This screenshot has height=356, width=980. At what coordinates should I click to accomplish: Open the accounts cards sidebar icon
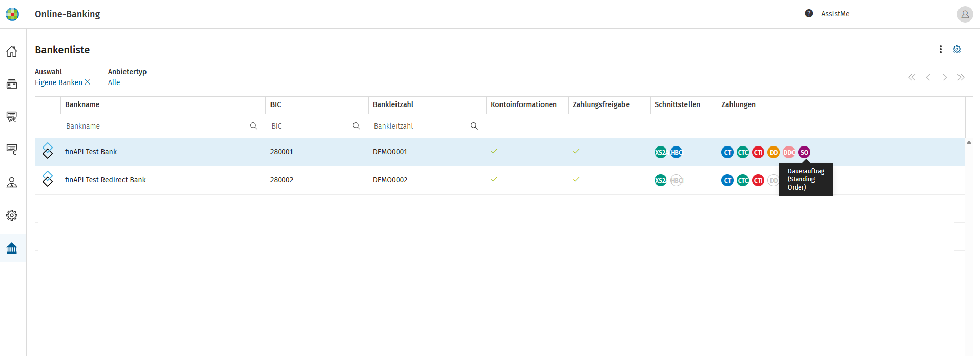pos(12,84)
